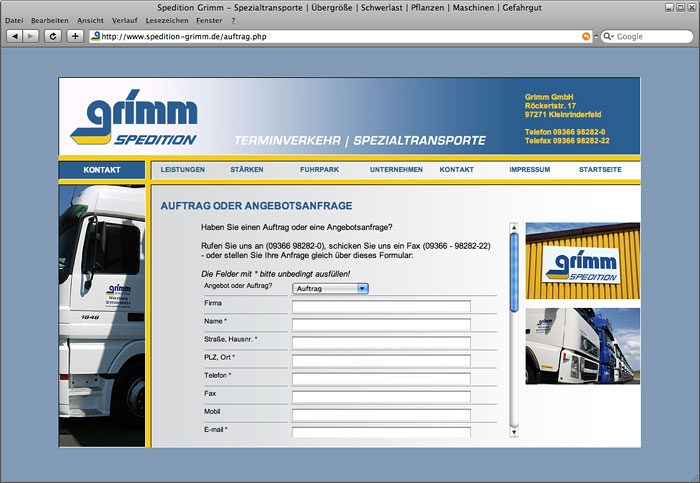
Task: Expand the Angebot oder Auftrag dropdown
Action: (x=330, y=288)
